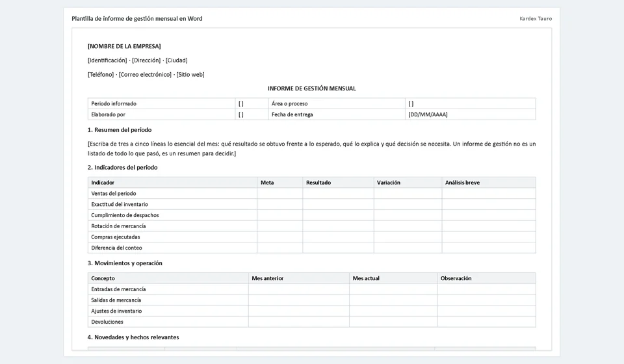Screen dimensions: 624x364
Task: Click the Mes actual cell for 'Salidas de mercancía'
Action: click(393, 300)
